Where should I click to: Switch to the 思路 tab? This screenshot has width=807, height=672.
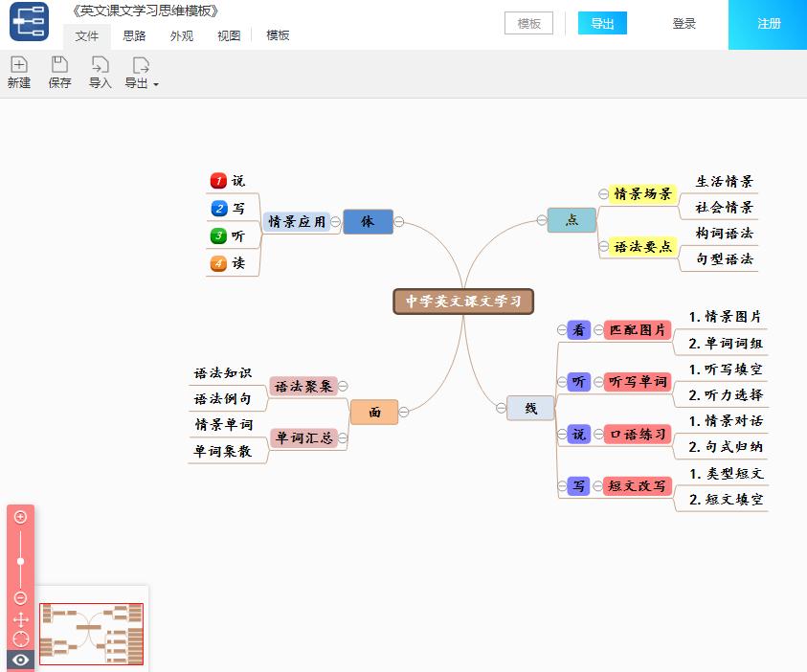click(x=134, y=35)
